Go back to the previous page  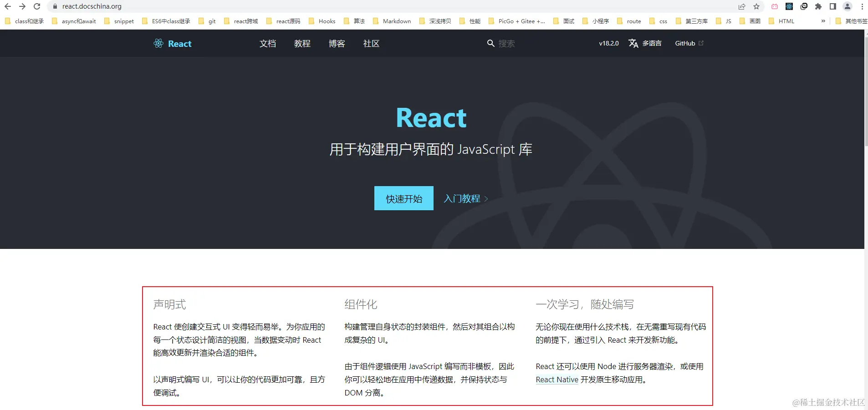pos(8,6)
